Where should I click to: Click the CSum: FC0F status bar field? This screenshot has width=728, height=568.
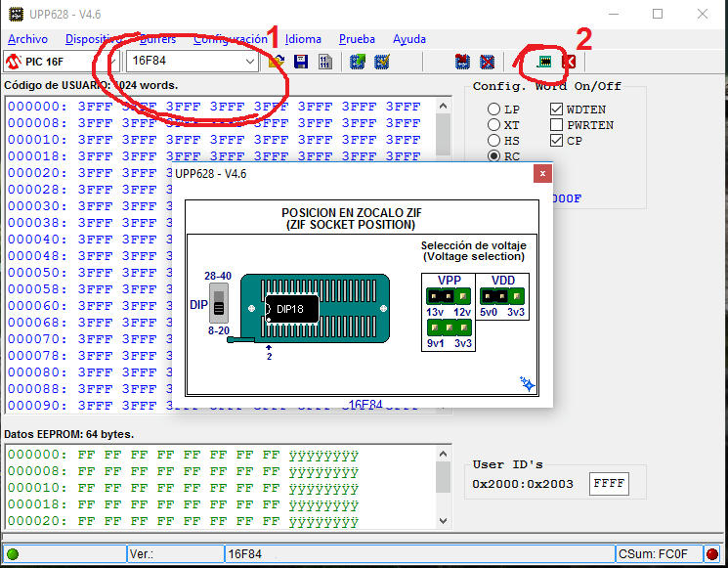[x=659, y=553]
